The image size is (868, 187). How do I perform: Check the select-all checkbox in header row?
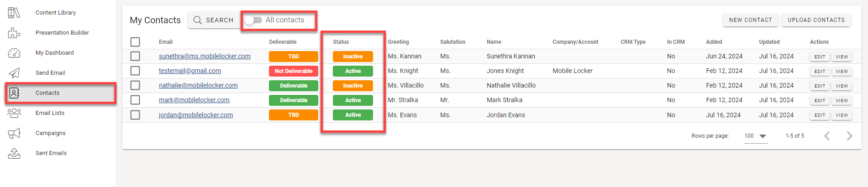[135, 42]
